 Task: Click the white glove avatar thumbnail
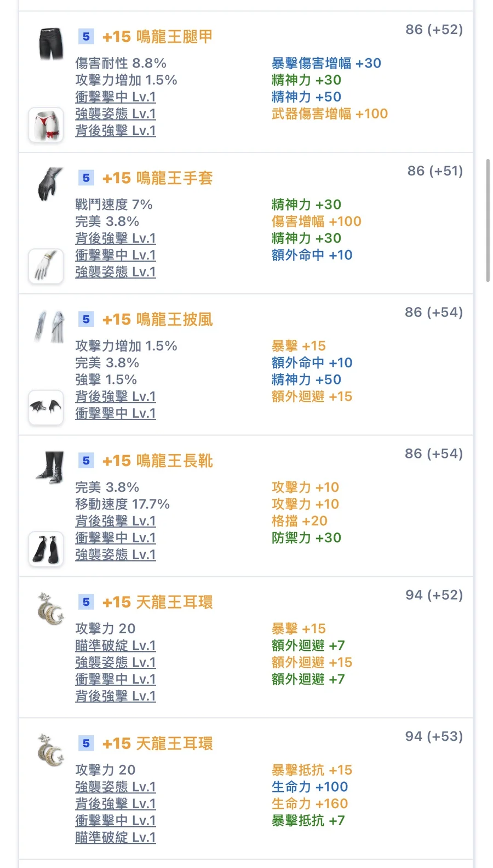tap(46, 266)
